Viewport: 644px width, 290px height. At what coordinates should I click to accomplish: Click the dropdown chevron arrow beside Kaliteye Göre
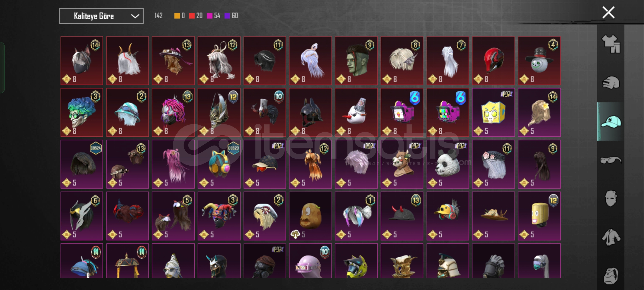(135, 16)
